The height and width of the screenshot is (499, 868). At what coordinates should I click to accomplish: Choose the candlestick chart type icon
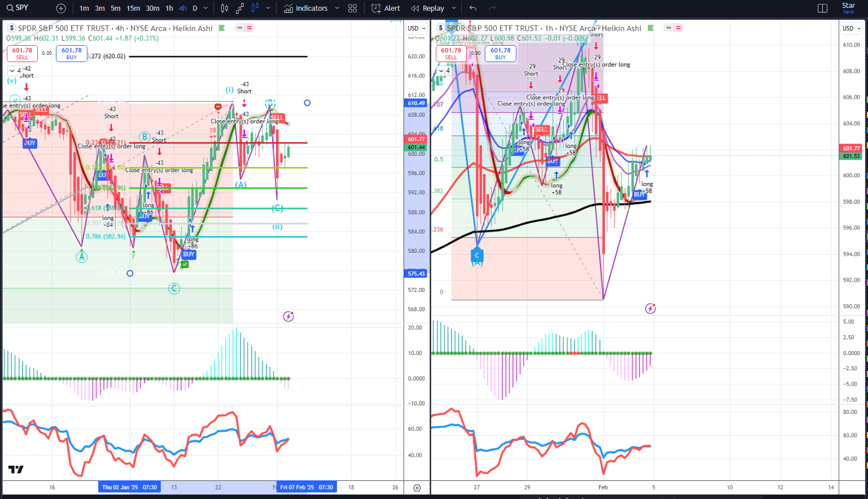click(x=225, y=8)
